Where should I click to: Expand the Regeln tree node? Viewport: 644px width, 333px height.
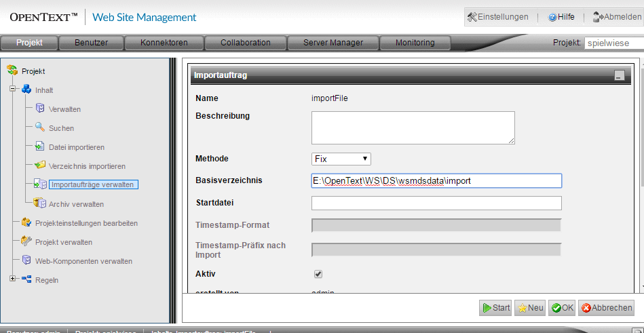click(x=12, y=279)
